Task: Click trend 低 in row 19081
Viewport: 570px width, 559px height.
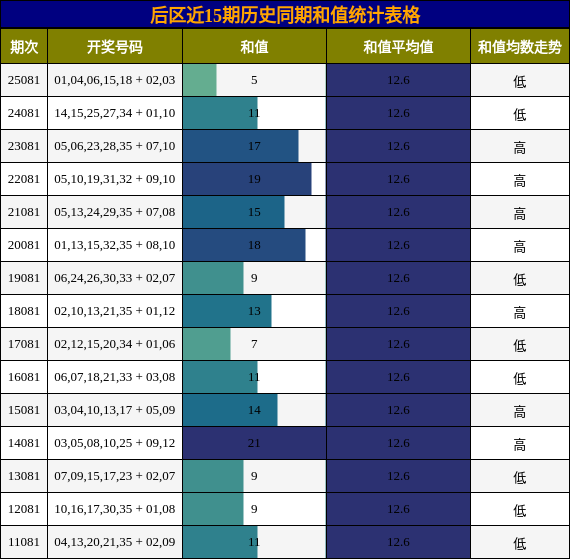Action: pos(519,280)
